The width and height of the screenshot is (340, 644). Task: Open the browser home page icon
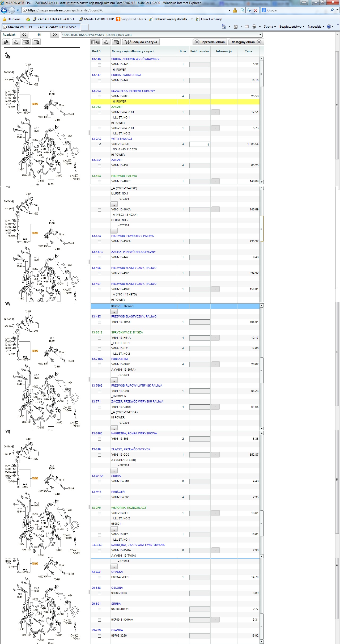tap(224, 27)
